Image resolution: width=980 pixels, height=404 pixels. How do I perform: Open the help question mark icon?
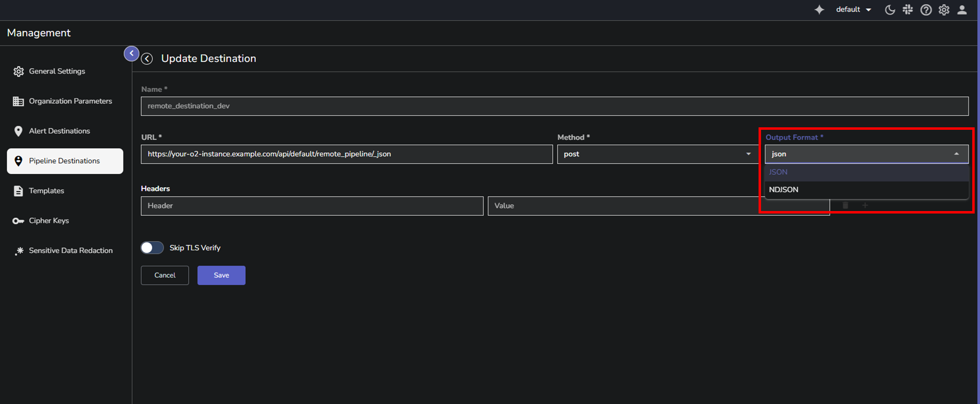[x=926, y=10]
